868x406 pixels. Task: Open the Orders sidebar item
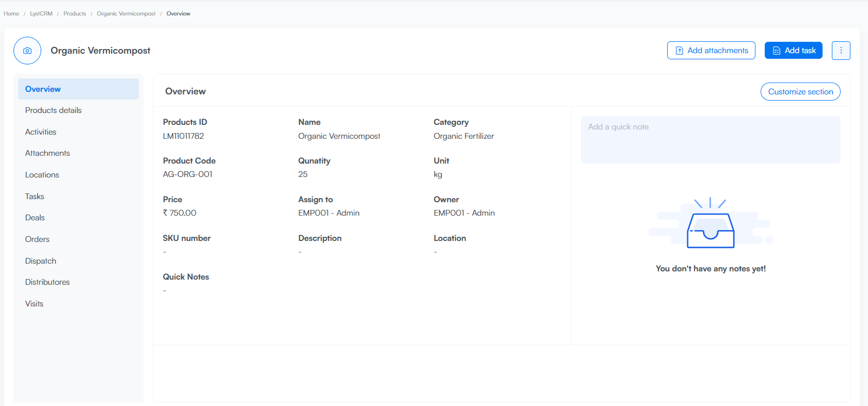(x=37, y=239)
